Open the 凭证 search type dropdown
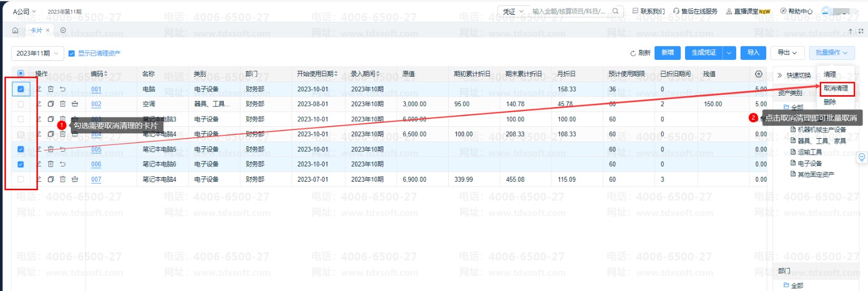The image size is (868, 291). point(513,11)
